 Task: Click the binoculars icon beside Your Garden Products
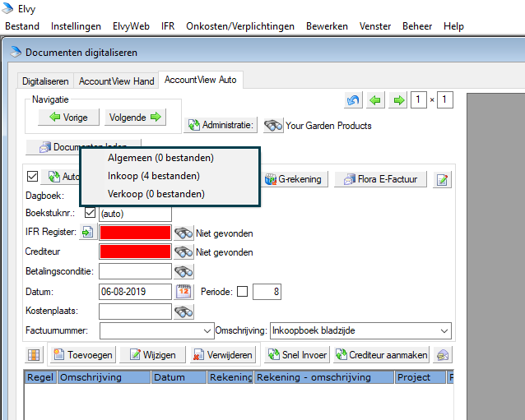[274, 126]
